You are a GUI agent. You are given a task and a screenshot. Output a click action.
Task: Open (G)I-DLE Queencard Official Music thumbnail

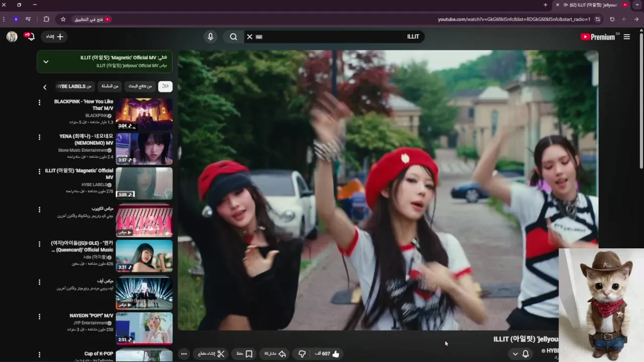(x=144, y=256)
